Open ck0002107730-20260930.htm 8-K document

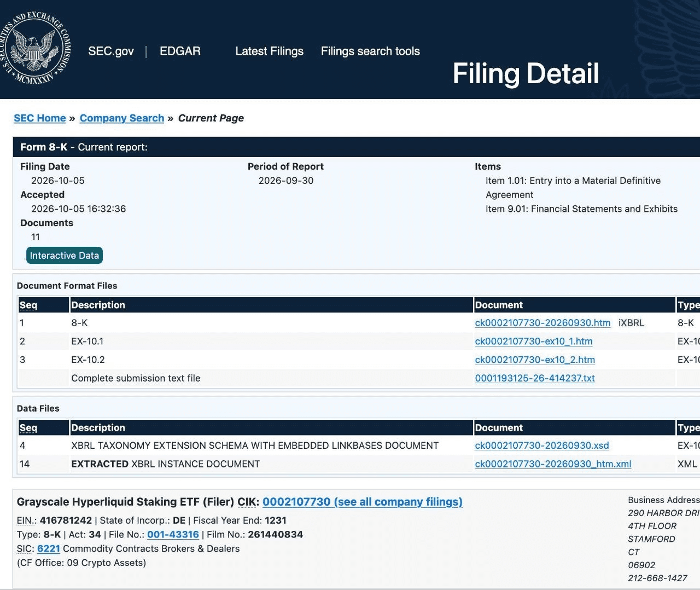[x=542, y=323]
